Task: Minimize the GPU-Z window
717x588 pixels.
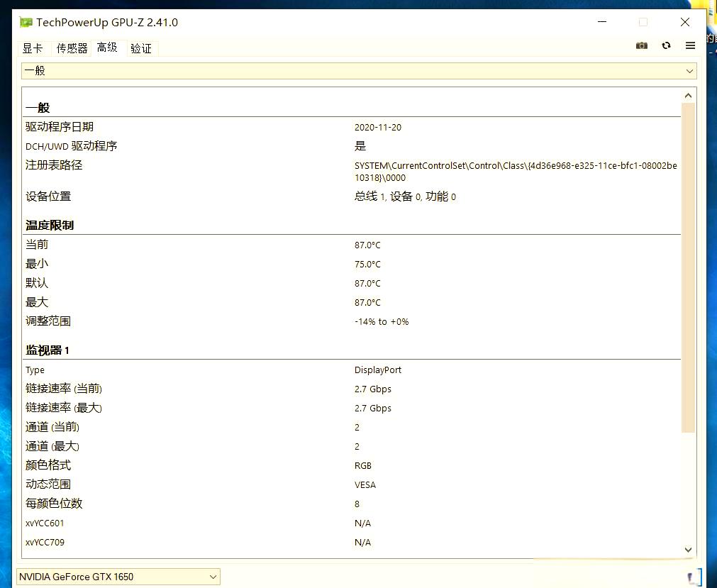Action: point(601,22)
